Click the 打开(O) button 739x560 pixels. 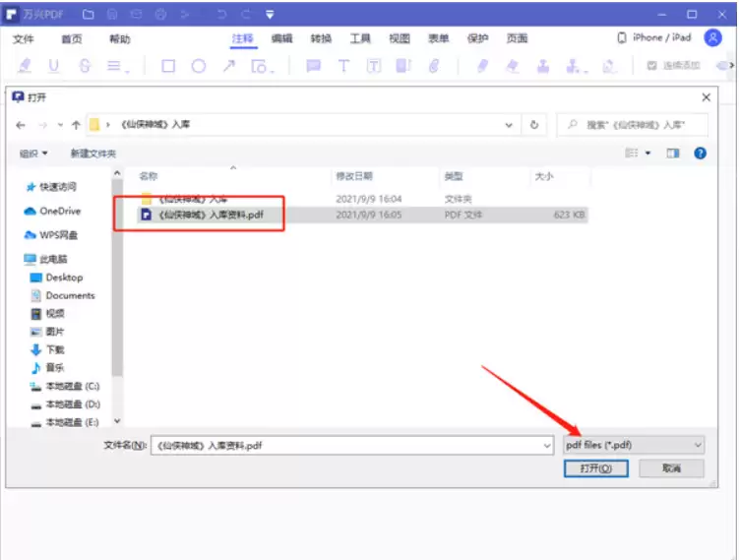point(595,468)
